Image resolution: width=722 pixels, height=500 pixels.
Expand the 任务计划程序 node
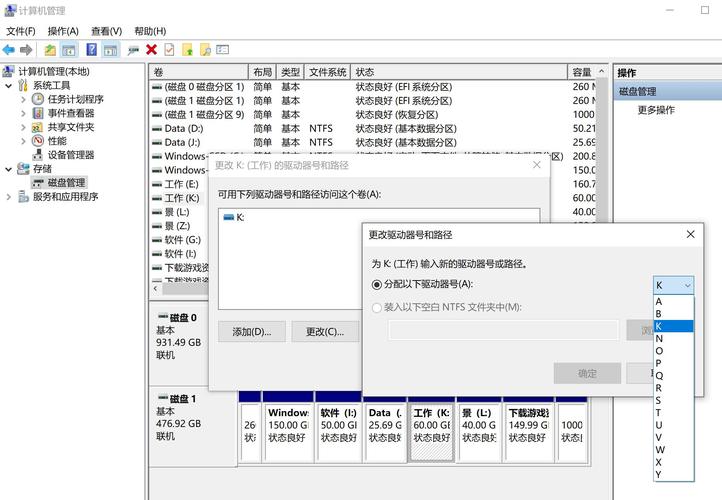(x=23, y=99)
